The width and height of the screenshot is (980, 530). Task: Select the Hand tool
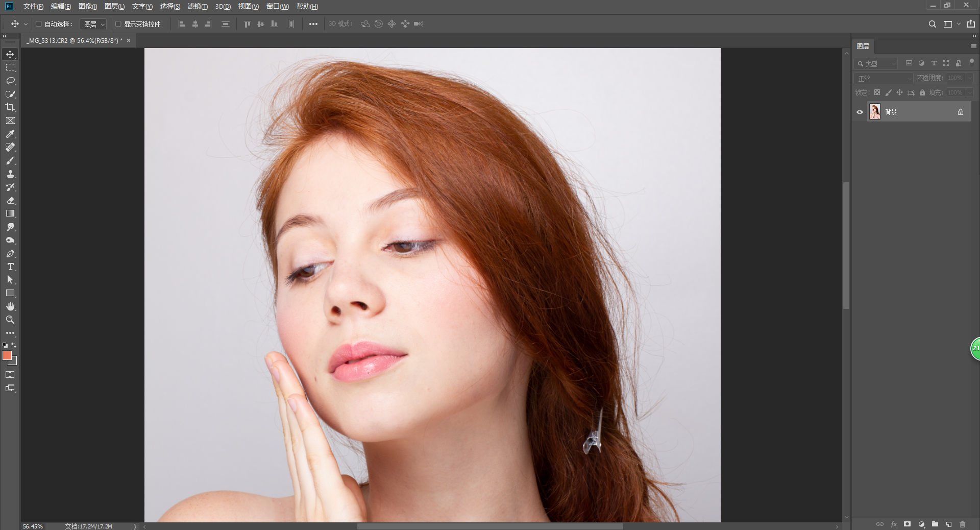coord(10,306)
